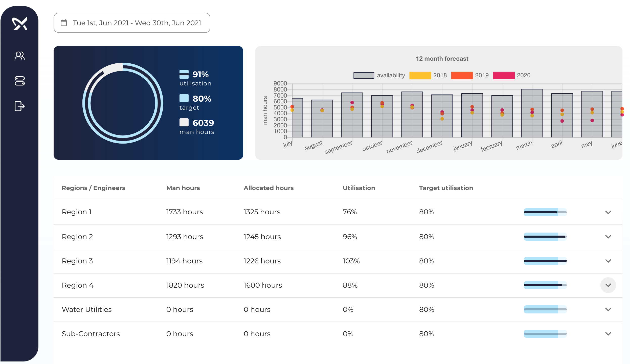Click the man hours legend square
630x364 pixels.
click(184, 122)
